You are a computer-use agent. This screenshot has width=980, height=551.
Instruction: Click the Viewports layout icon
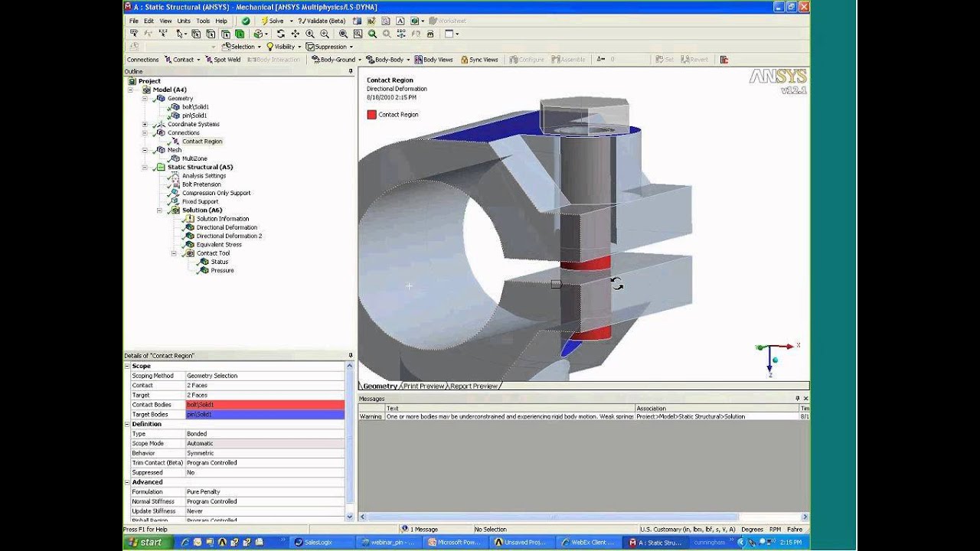[449, 34]
